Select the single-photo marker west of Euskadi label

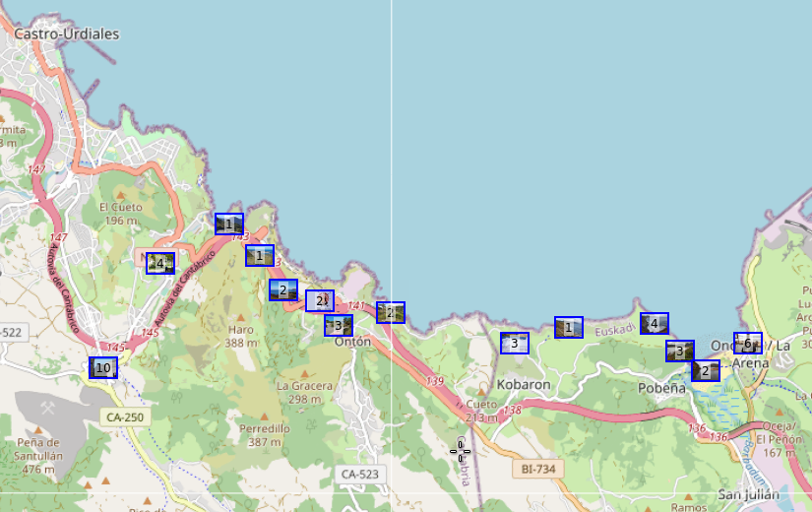(569, 327)
